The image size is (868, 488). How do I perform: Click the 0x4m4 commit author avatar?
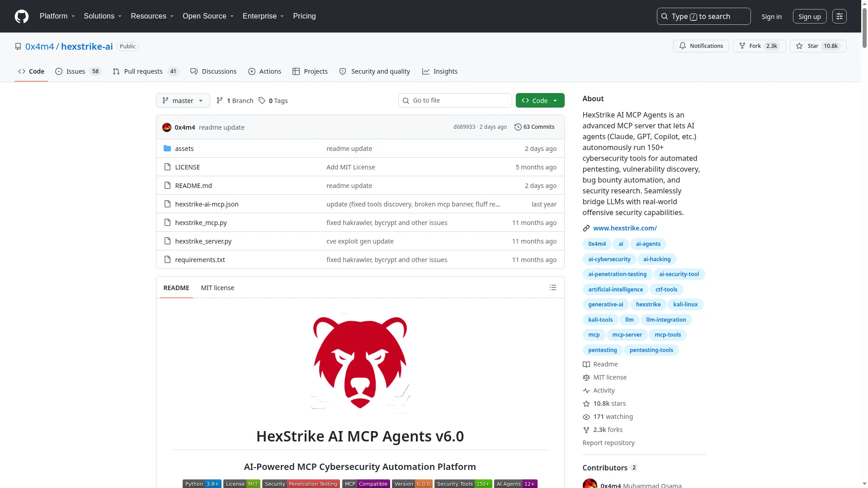tap(167, 127)
